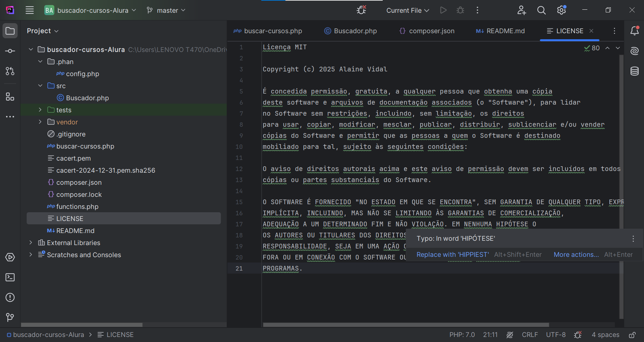Open the AI Assistant panel
Screen dimensions: 644x342
[x=634, y=51]
